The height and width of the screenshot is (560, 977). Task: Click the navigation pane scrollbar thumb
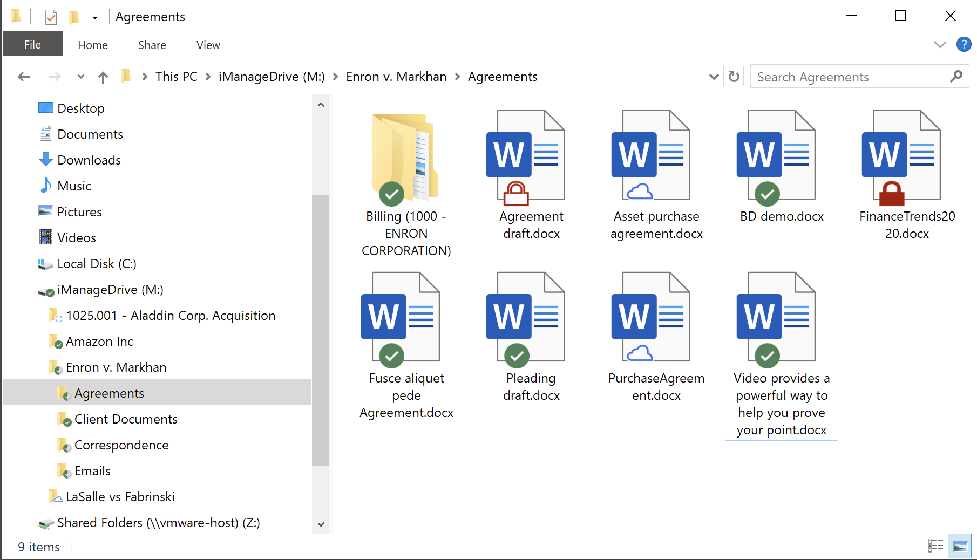click(x=321, y=330)
